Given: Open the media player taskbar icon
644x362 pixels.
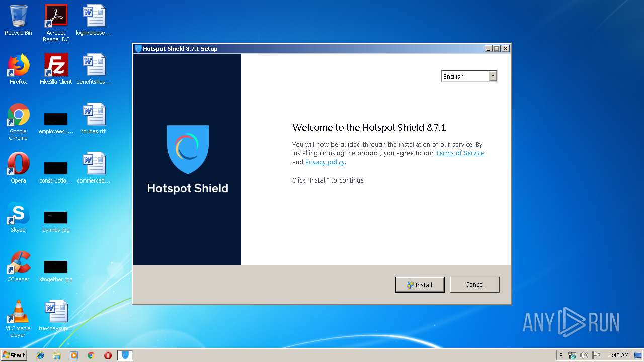Looking at the screenshot, I should tap(74, 355).
